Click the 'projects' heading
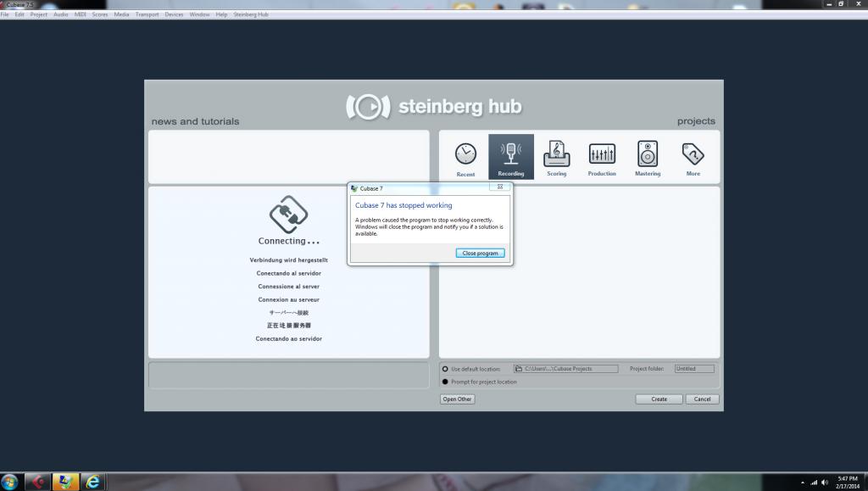This screenshot has width=868, height=491. pyautogui.click(x=697, y=121)
